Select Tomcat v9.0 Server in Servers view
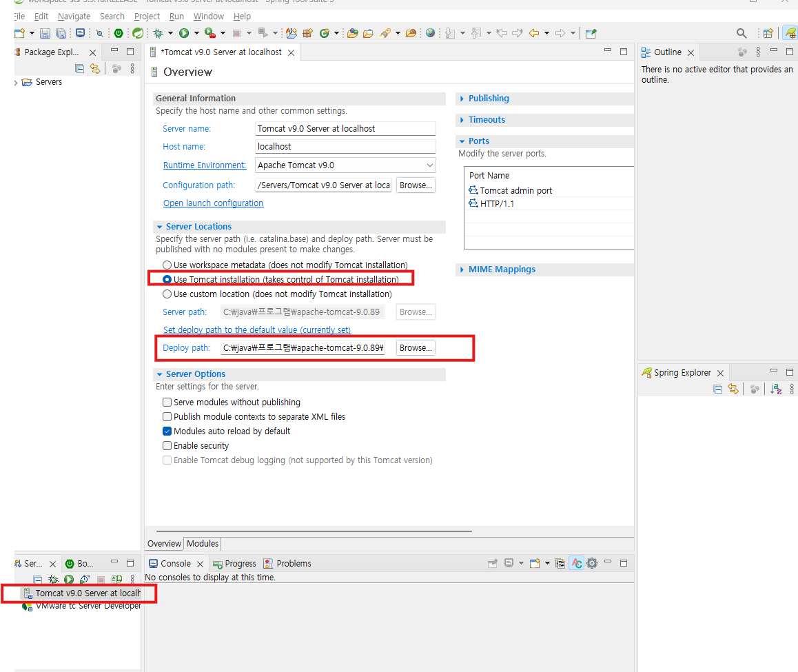Viewport: 798px width, 672px height. 81,593
